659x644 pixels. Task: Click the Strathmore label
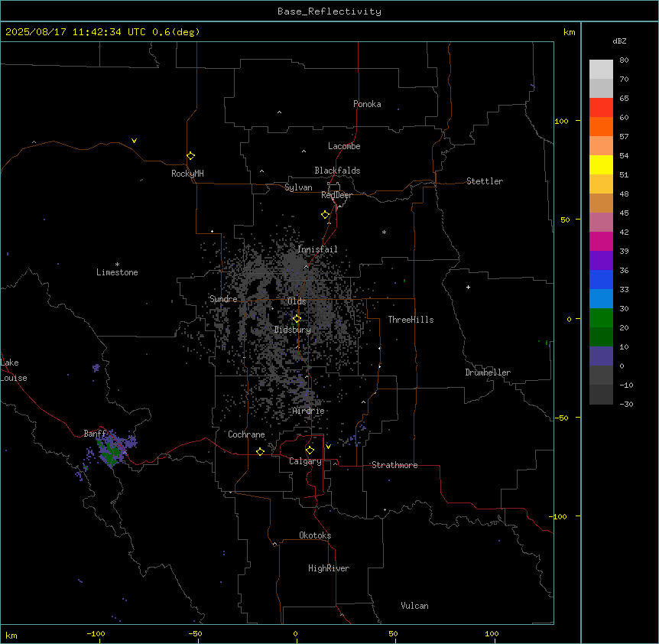pyautogui.click(x=394, y=465)
